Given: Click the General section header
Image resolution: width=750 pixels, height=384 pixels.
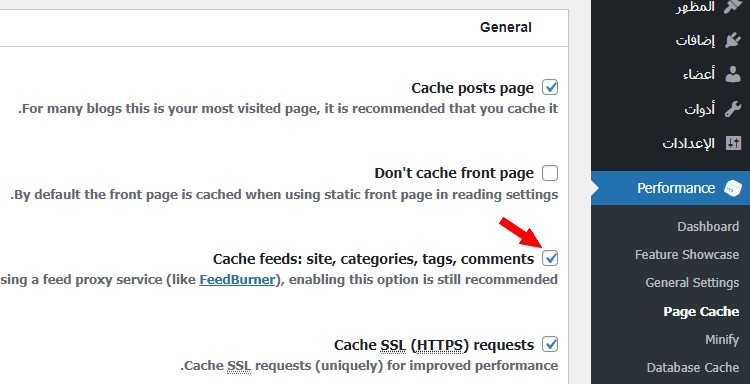Looking at the screenshot, I should coord(506,27).
